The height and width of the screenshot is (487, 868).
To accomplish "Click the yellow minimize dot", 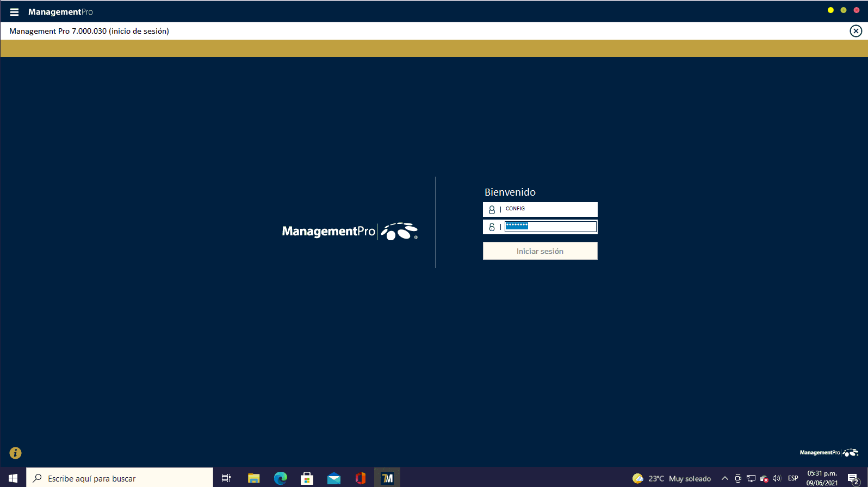I will pos(830,10).
